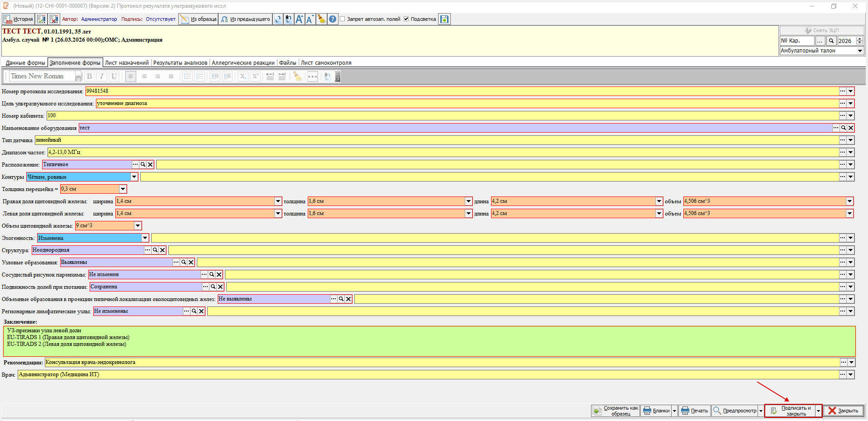Click the Бланки button
Screen dimensions: 868x421
coord(656,411)
